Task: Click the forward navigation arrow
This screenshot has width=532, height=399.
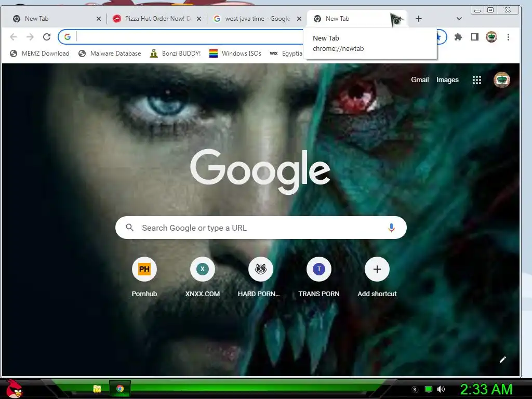Action: [x=30, y=37]
